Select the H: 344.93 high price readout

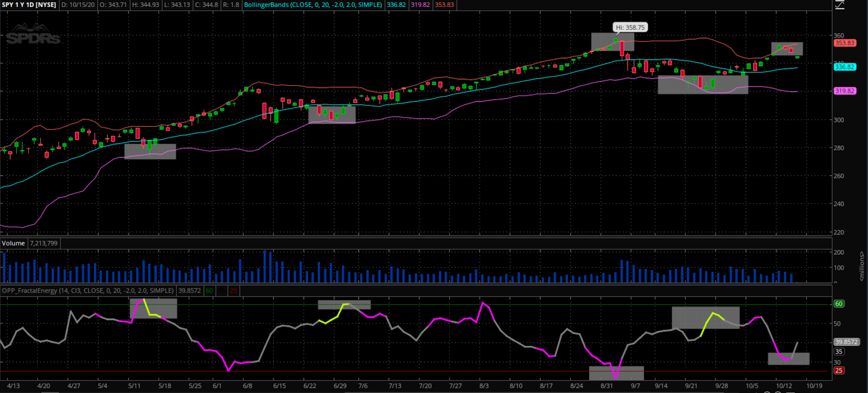tap(146, 4)
